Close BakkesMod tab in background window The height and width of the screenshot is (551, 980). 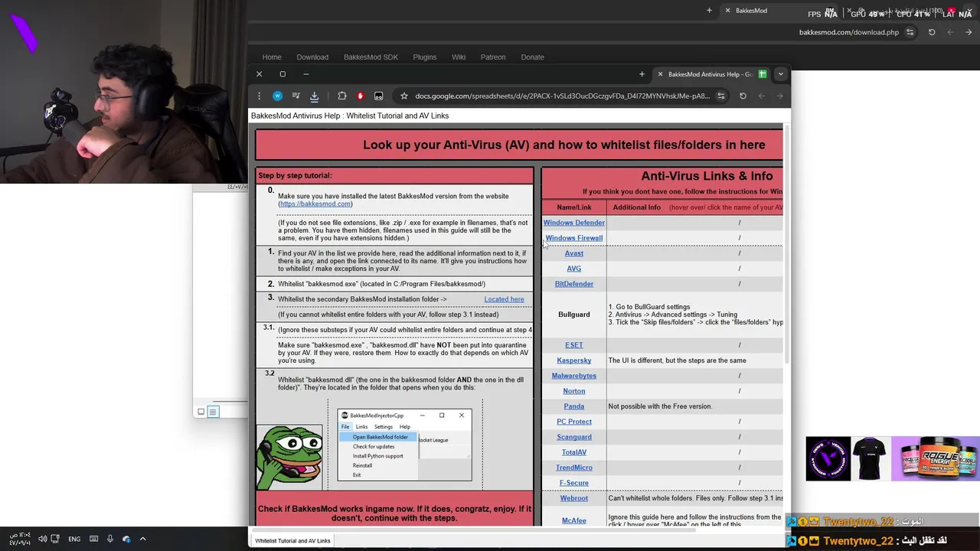(x=727, y=11)
